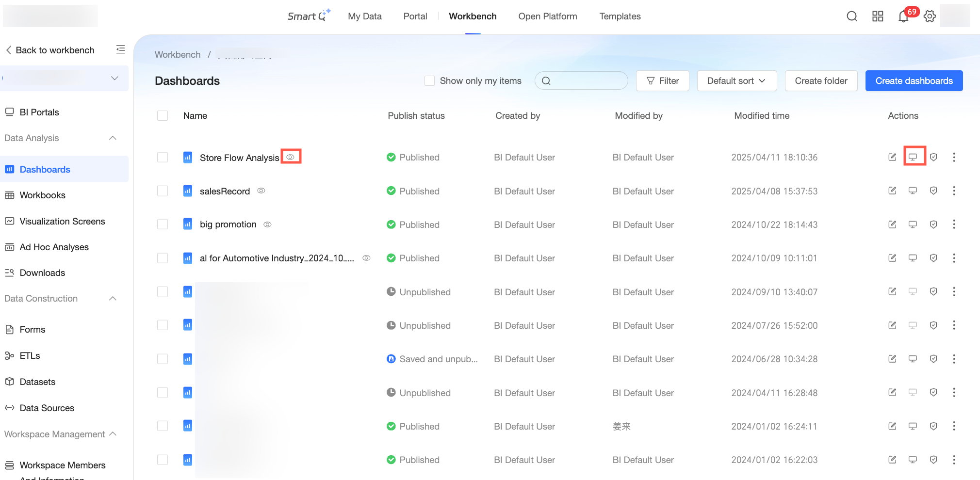Open the global search icon in the top bar
980x480 pixels.
tap(852, 16)
